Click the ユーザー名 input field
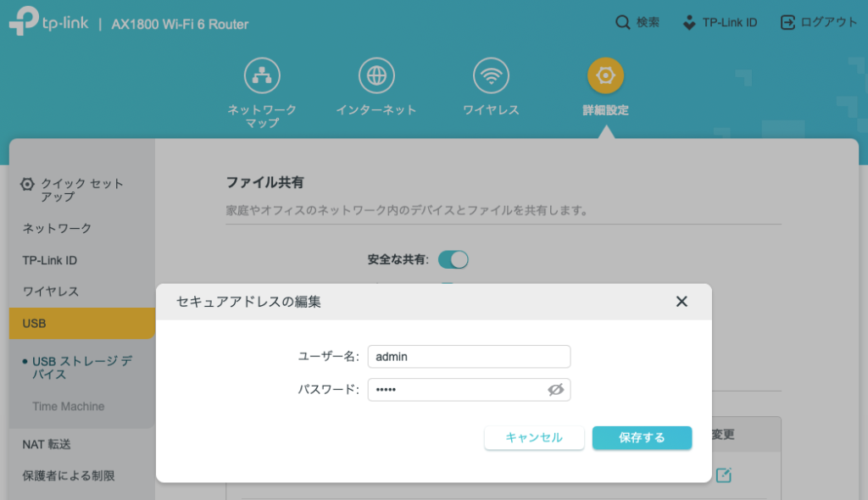The image size is (868, 500). coord(469,357)
